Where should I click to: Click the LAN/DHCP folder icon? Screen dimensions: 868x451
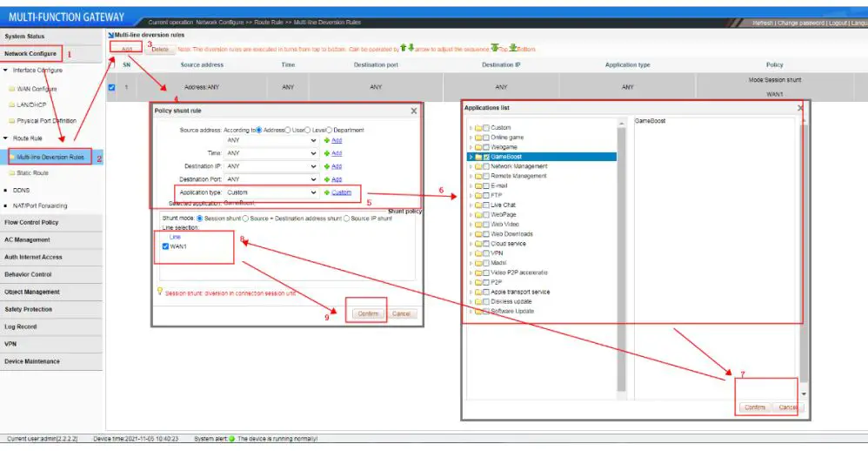12,104
